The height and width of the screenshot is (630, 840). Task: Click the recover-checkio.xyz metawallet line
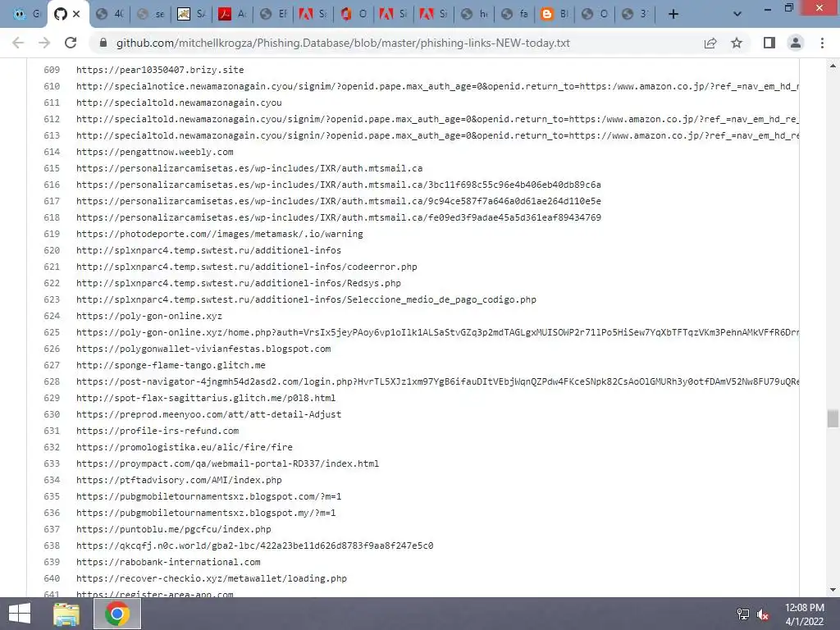[x=212, y=578]
